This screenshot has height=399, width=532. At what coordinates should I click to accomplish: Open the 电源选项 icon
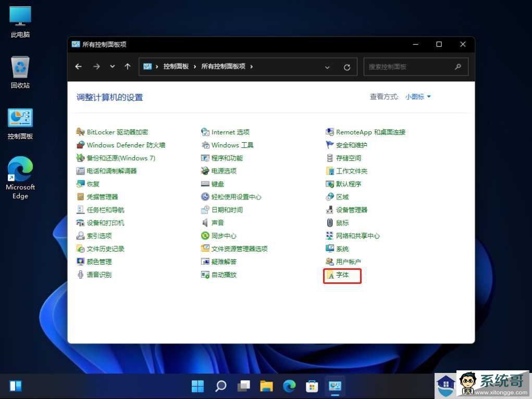coord(205,171)
